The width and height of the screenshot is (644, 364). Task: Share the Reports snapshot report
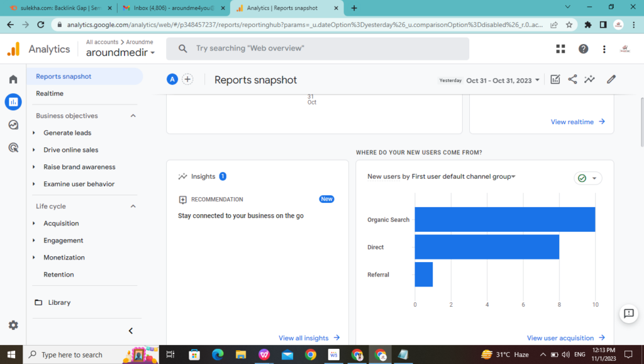(x=572, y=79)
